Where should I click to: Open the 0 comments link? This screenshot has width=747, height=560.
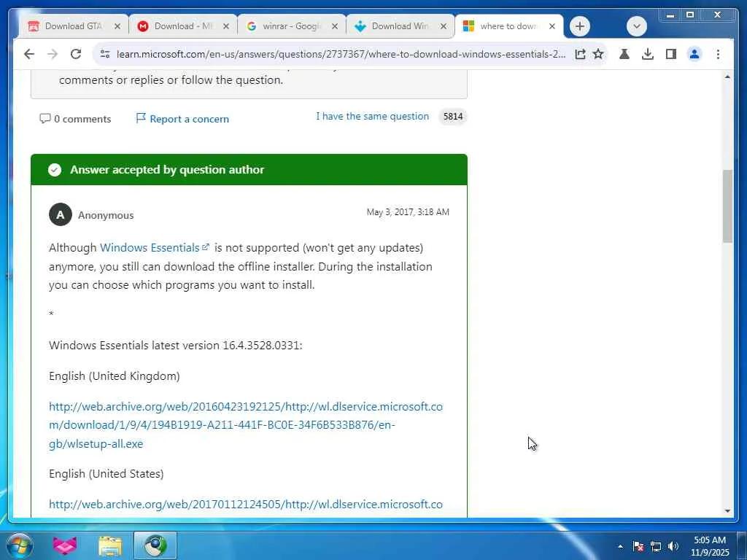75,119
